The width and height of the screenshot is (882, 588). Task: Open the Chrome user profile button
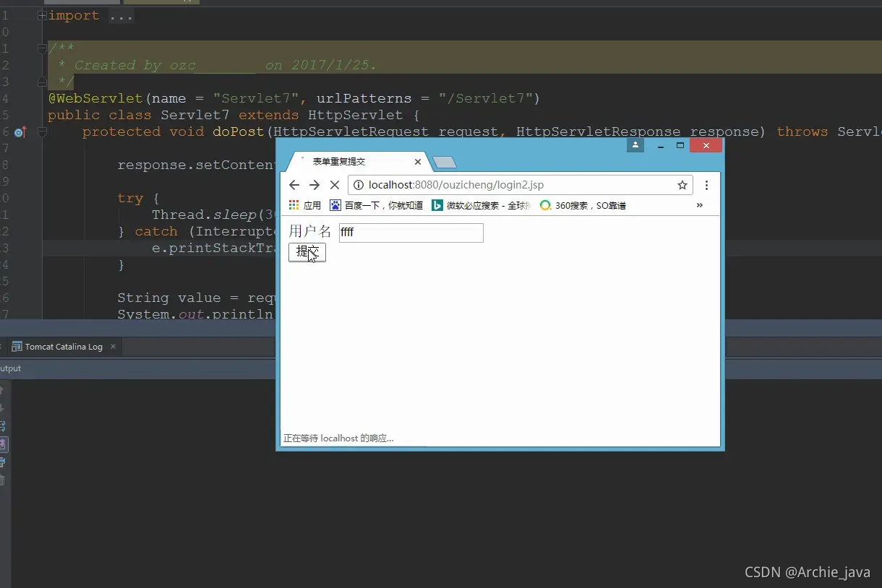(635, 145)
